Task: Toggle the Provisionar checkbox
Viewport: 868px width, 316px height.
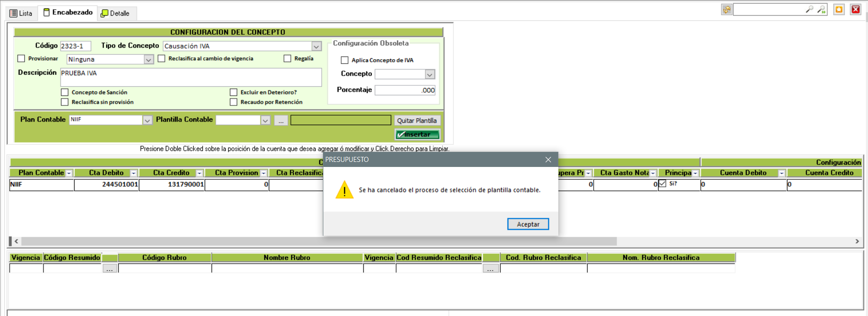Action: tap(21, 59)
